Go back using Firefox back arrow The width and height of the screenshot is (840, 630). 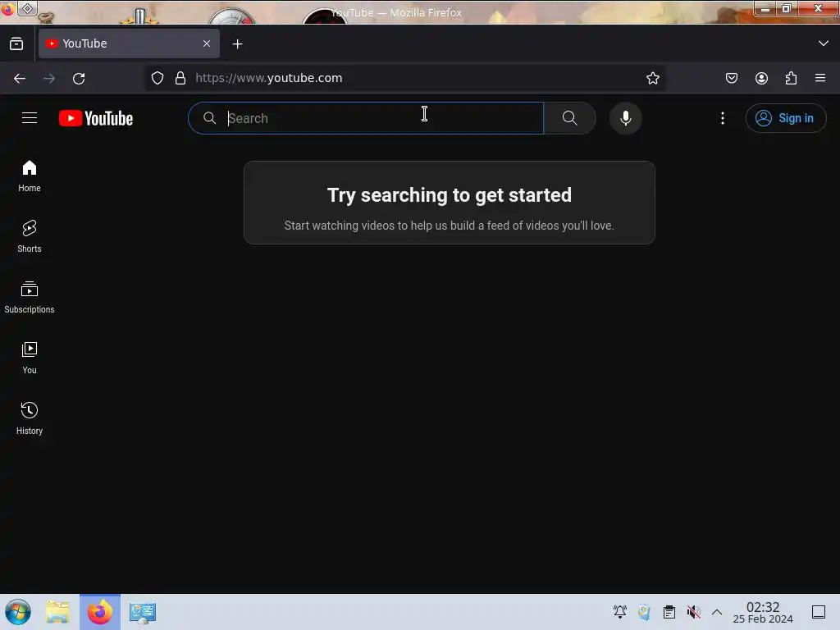coord(20,78)
